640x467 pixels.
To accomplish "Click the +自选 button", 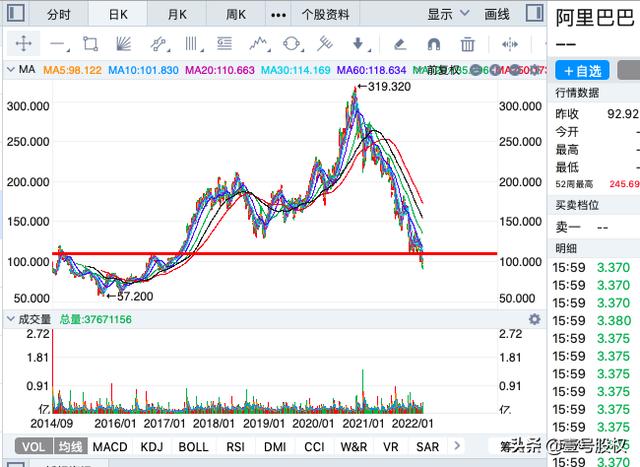I will pyautogui.click(x=582, y=71).
